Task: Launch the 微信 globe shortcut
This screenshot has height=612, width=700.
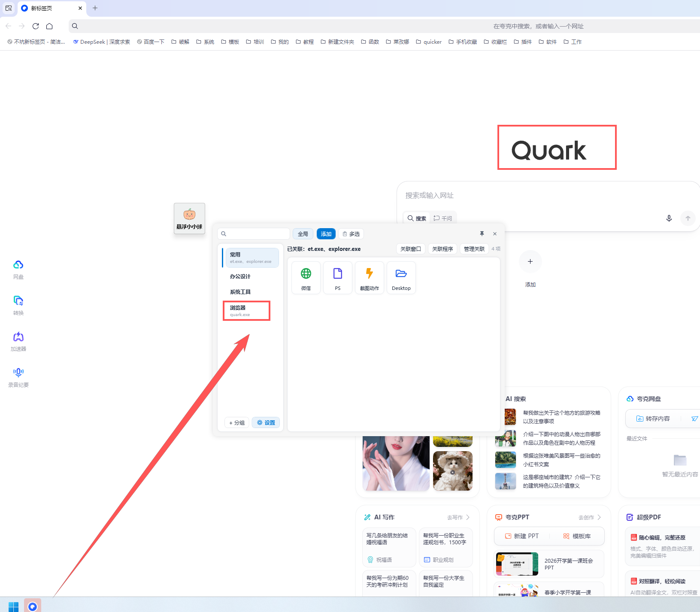Action: tap(306, 277)
